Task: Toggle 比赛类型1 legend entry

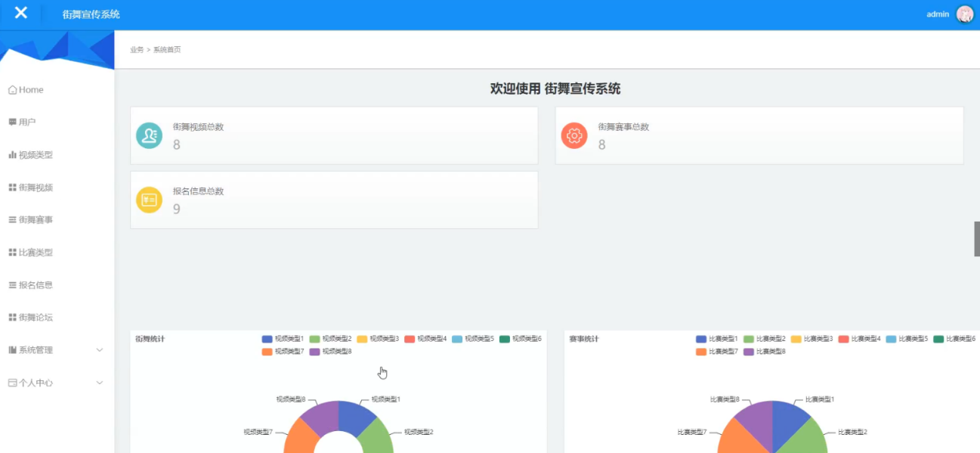Action: [x=717, y=339]
